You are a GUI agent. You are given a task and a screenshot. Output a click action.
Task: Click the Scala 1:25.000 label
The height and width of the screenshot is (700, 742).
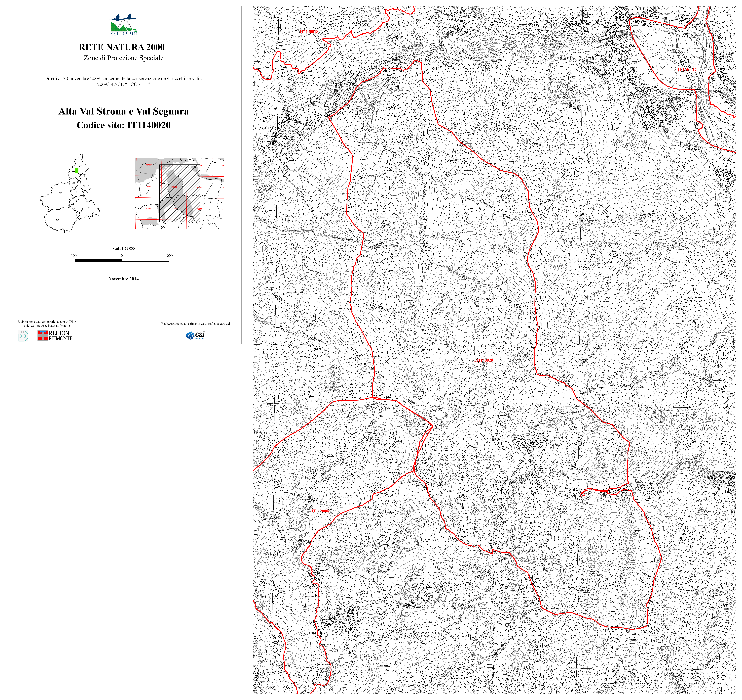(x=124, y=248)
